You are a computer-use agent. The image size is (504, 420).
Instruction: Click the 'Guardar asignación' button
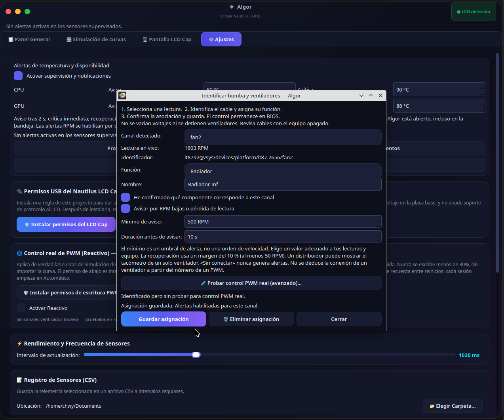coord(164,319)
